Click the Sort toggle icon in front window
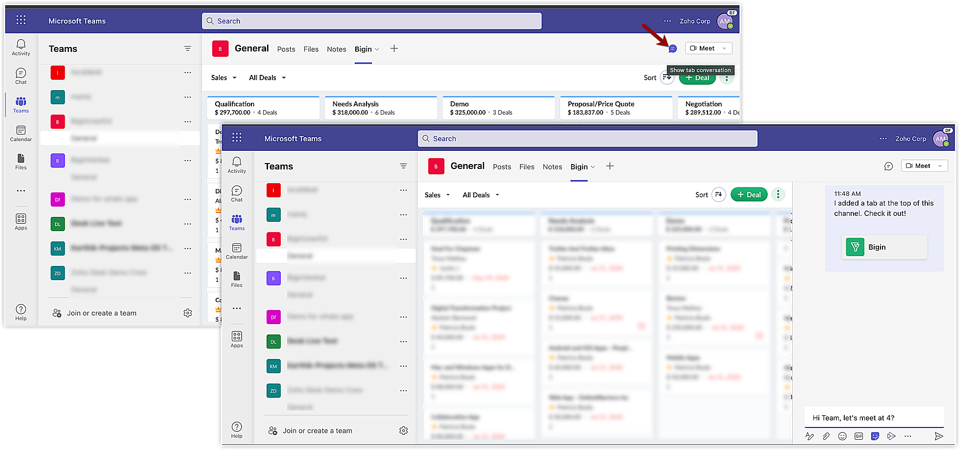This screenshot has width=980, height=450. [x=718, y=194]
